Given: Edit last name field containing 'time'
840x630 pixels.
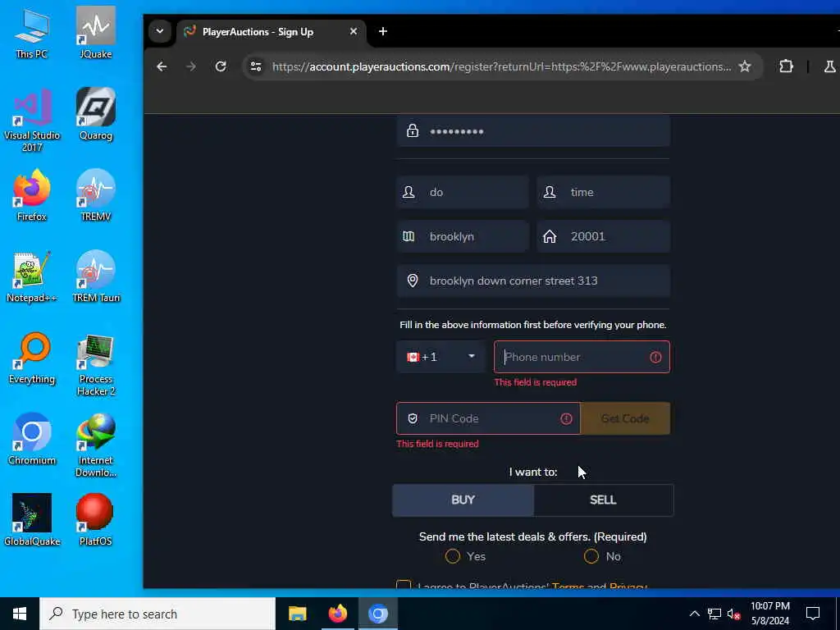Looking at the screenshot, I should (x=603, y=192).
